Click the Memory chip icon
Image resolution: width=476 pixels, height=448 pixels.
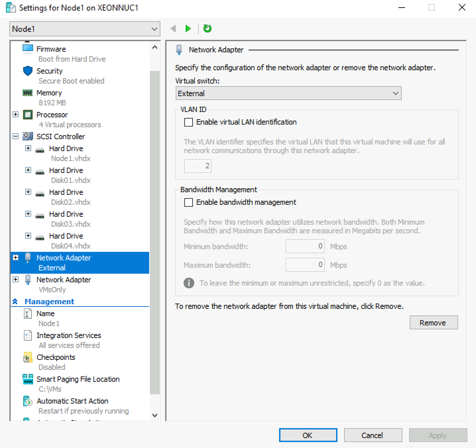point(28,92)
